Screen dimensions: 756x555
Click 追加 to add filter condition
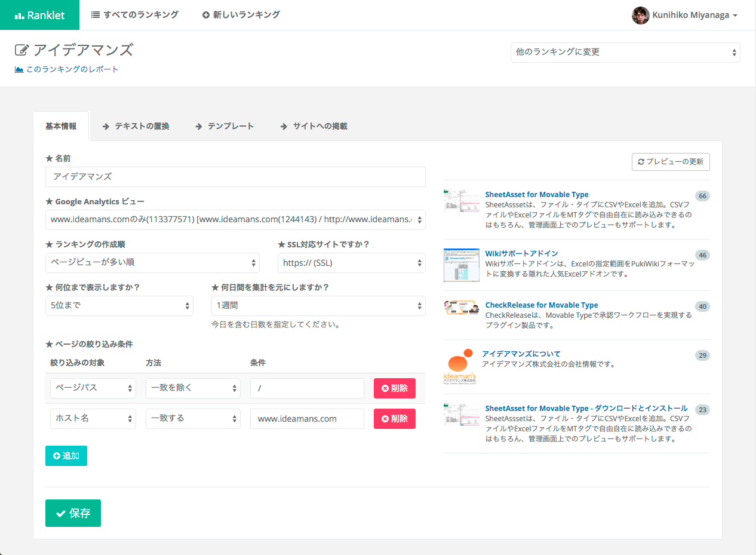(66, 456)
